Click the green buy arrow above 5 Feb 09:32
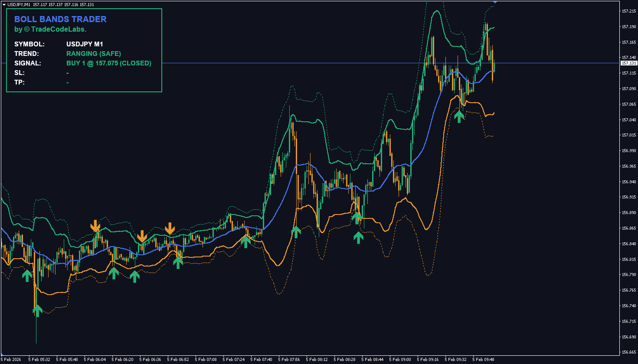This screenshot has height=364, width=638. point(458,115)
